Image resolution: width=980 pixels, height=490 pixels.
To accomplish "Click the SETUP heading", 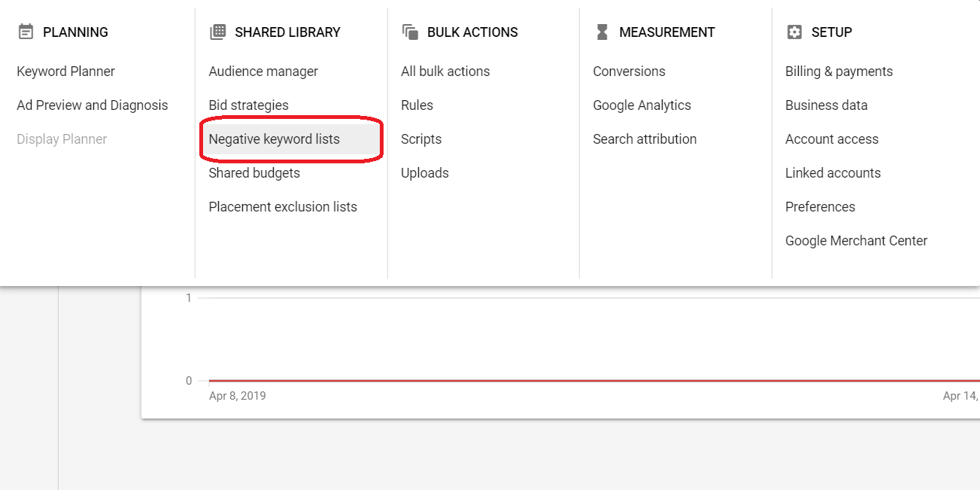I will [x=832, y=32].
